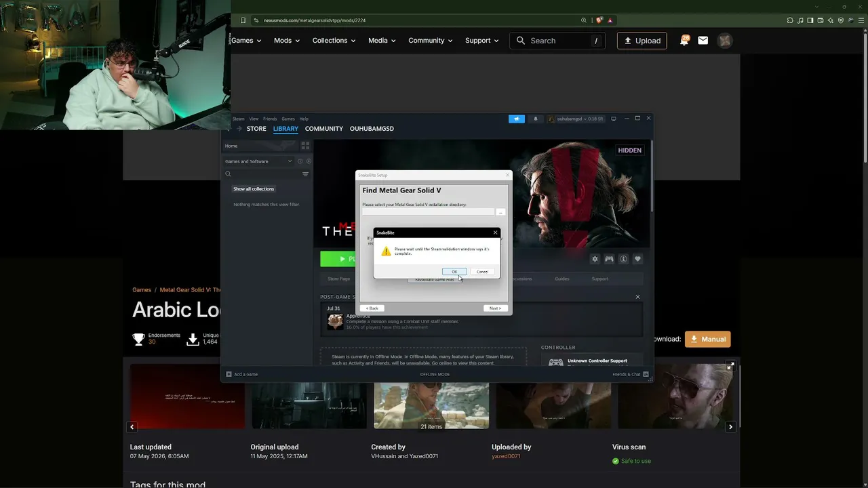The image size is (868, 488).
Task: Open the Guides game link
Action: tap(562, 279)
